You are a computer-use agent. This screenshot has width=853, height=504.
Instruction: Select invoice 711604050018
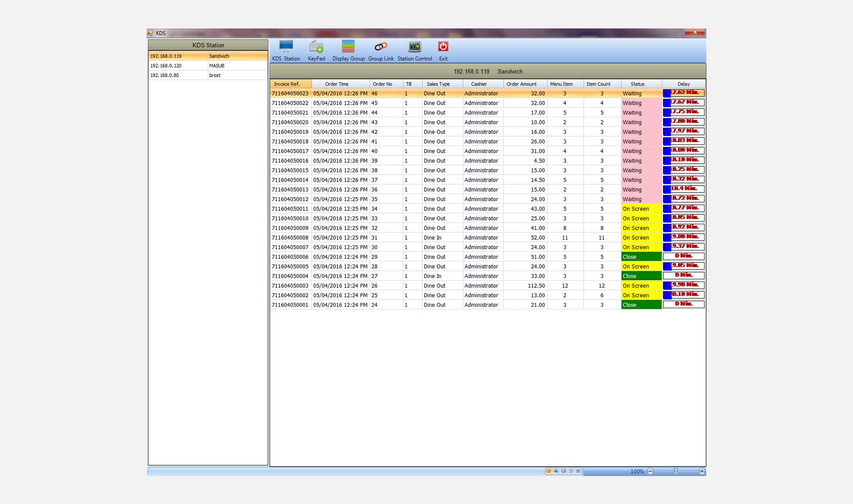click(x=290, y=142)
